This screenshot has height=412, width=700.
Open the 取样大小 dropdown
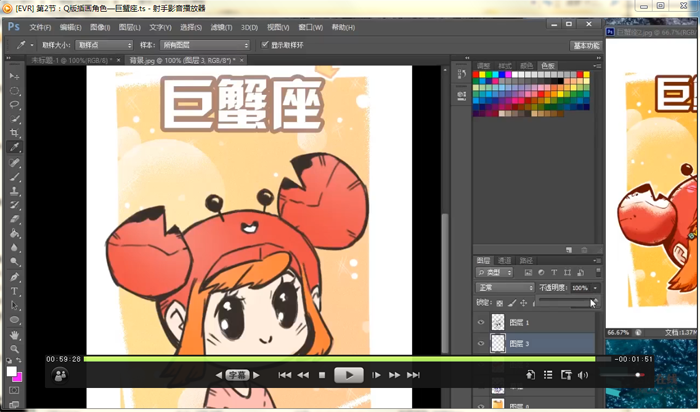(x=101, y=45)
